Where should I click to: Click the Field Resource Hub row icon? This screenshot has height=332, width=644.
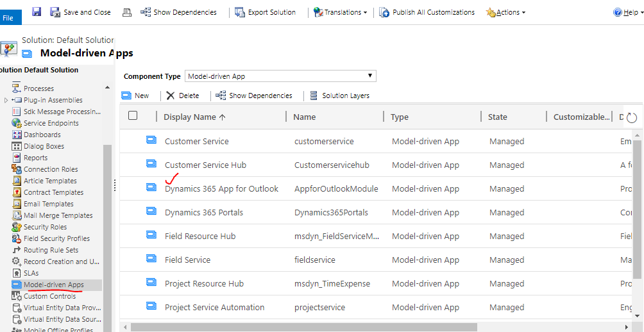coord(151,236)
